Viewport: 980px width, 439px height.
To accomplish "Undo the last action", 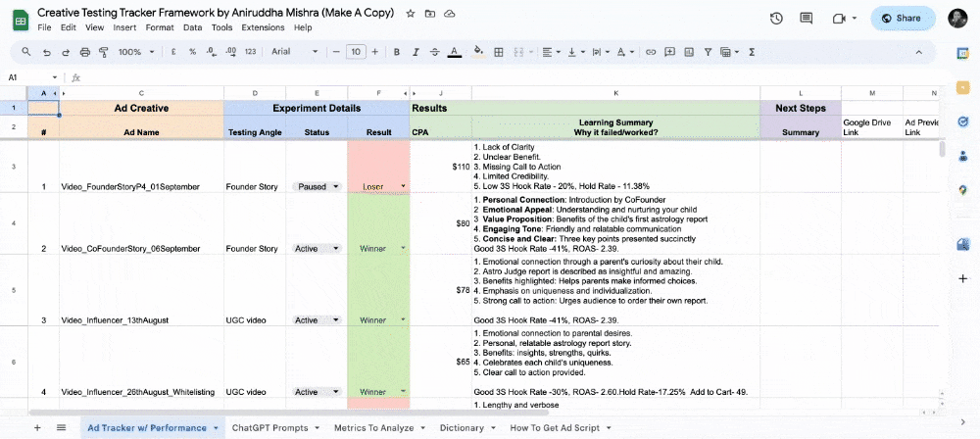I will coord(46,52).
